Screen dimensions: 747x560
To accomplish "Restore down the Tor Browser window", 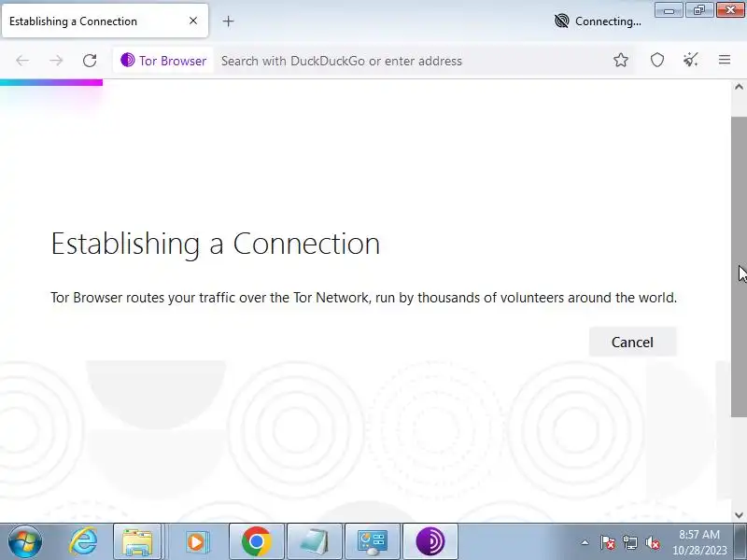I will point(699,10).
